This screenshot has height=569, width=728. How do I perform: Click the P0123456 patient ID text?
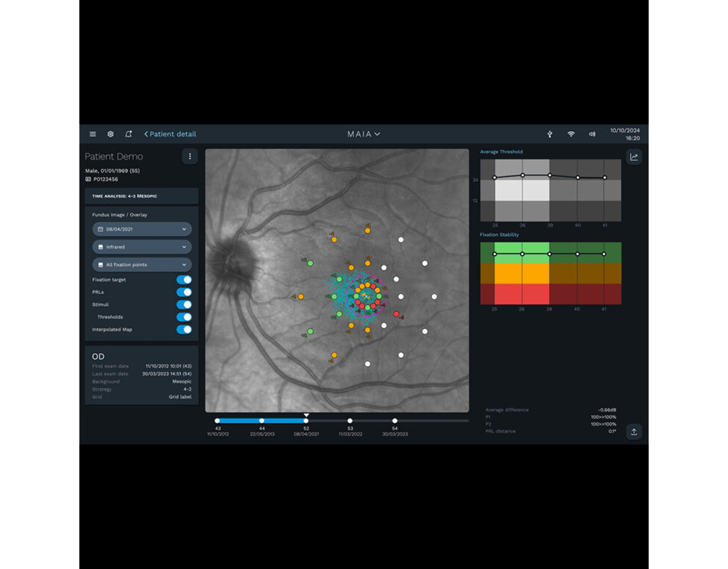(106, 179)
